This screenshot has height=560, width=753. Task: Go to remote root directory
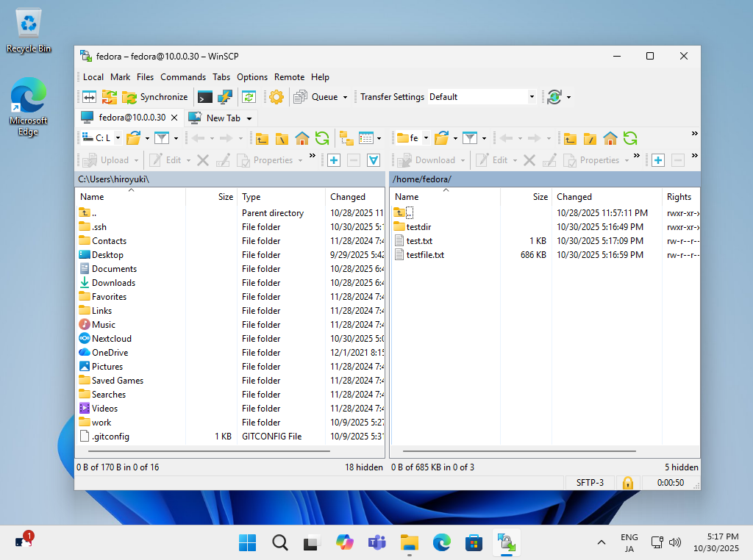tap(590, 138)
